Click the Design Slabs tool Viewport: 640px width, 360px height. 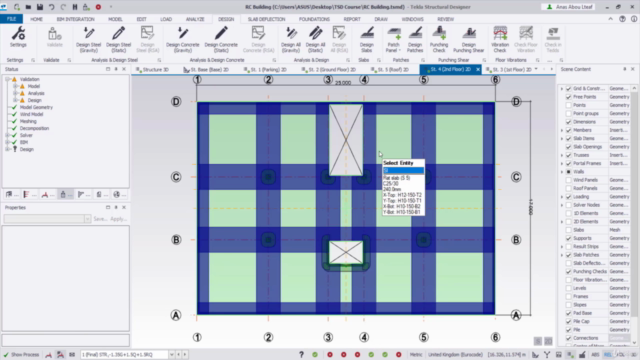pyautogui.click(x=367, y=40)
